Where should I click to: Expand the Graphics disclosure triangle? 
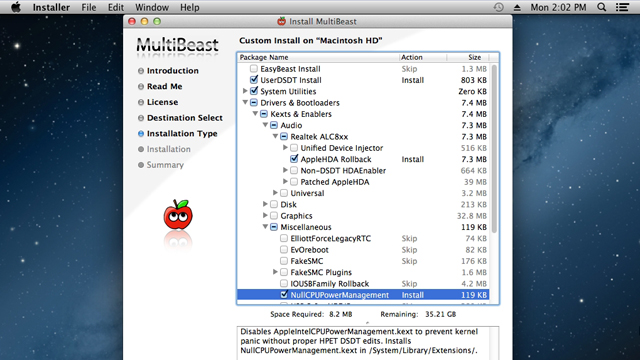[265, 215]
